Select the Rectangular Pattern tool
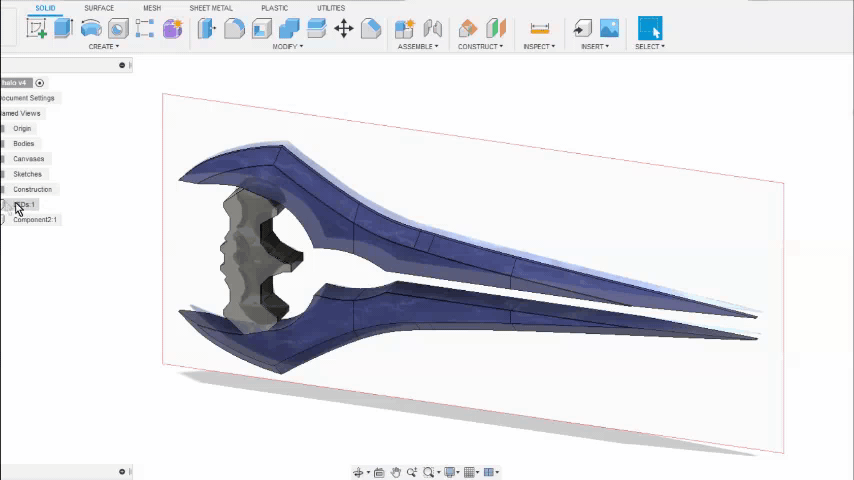This screenshot has height=480, width=854. pyautogui.click(x=145, y=28)
